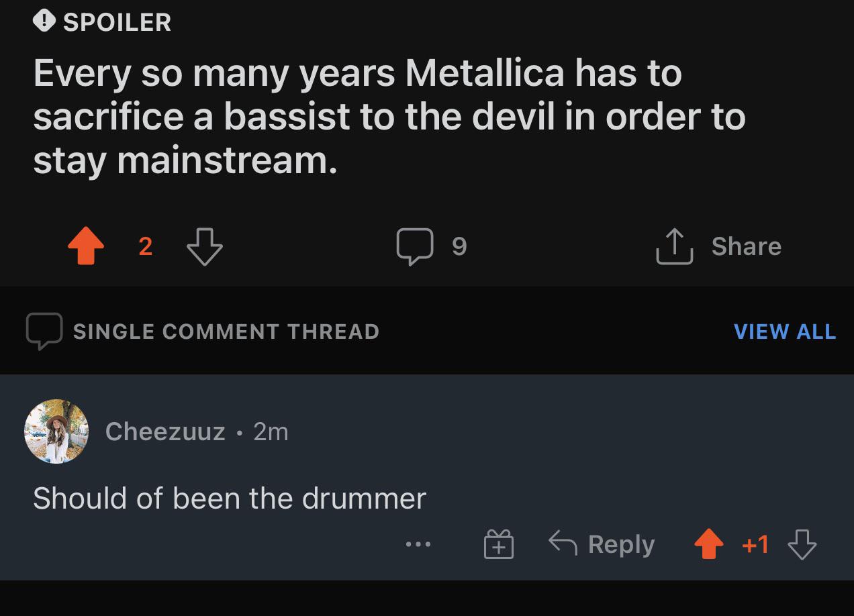
Task: Open VIEW ALL to see every comment
Action: [784, 331]
